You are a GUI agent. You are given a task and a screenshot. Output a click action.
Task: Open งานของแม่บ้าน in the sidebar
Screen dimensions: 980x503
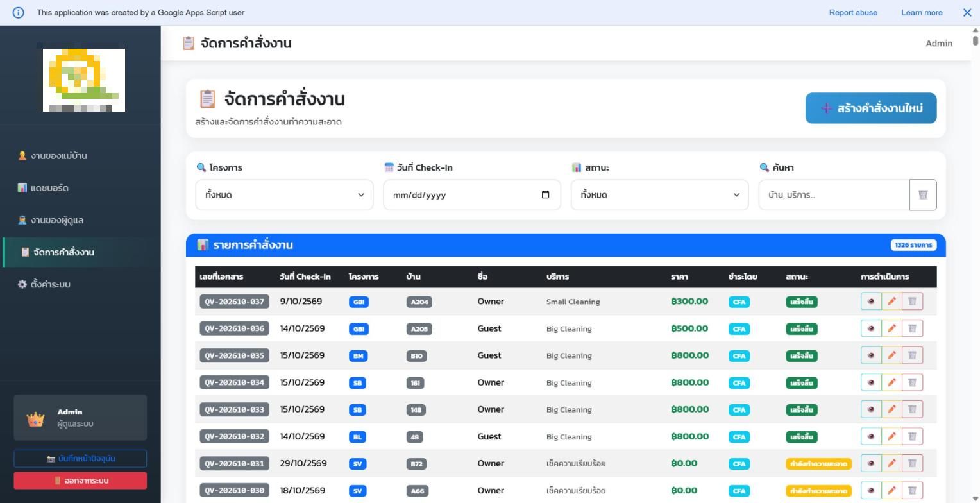(80, 156)
